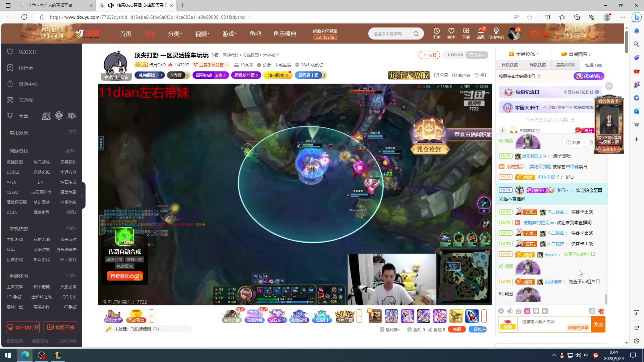Image resolution: width=644 pixels, height=362 pixels.
Task: Expand the 视频 dropdown in navigation
Action: [202, 34]
